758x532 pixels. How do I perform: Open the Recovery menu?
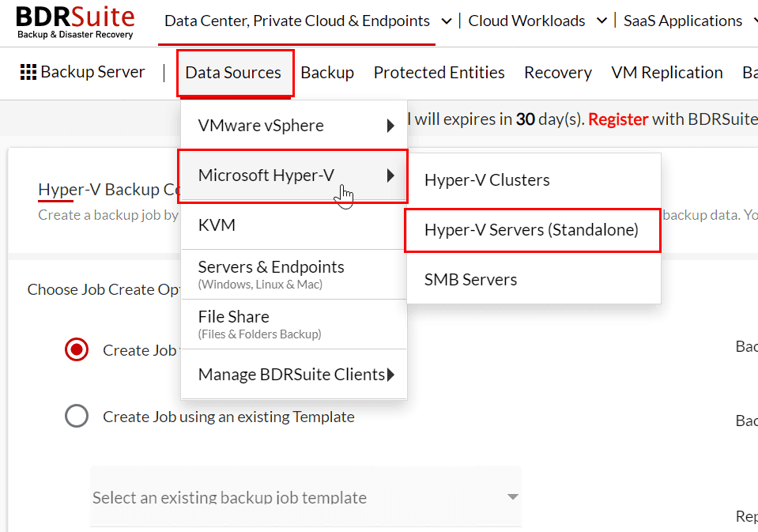click(x=558, y=73)
